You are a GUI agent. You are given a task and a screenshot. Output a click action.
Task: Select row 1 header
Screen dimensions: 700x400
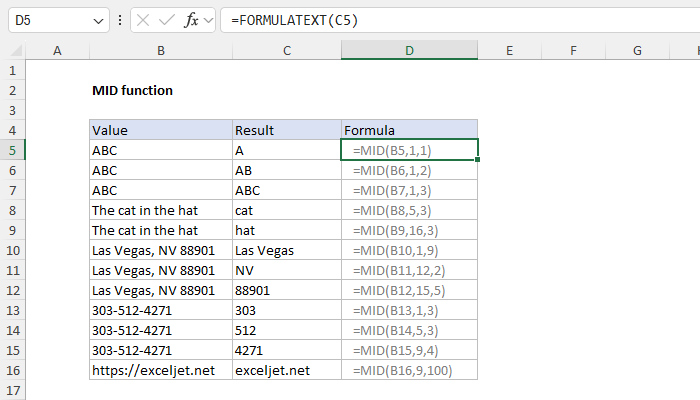pyautogui.click(x=12, y=71)
